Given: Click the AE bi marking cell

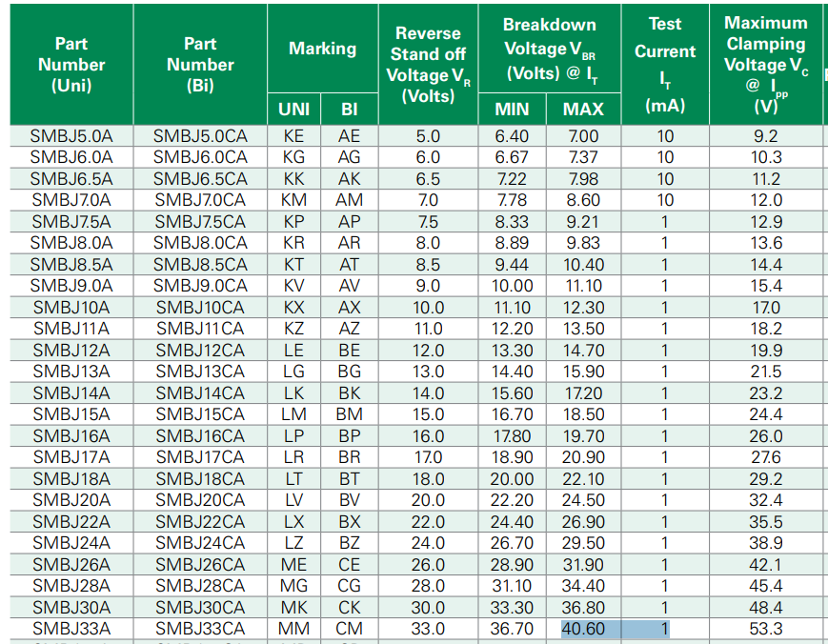Looking at the screenshot, I should [x=349, y=136].
